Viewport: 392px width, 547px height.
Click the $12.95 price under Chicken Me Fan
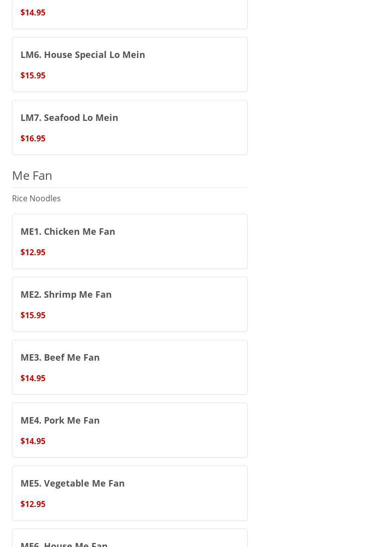33,252
